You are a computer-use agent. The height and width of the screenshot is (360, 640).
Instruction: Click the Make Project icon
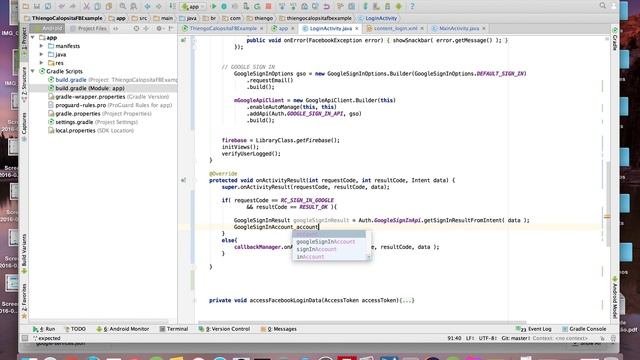[172, 6]
